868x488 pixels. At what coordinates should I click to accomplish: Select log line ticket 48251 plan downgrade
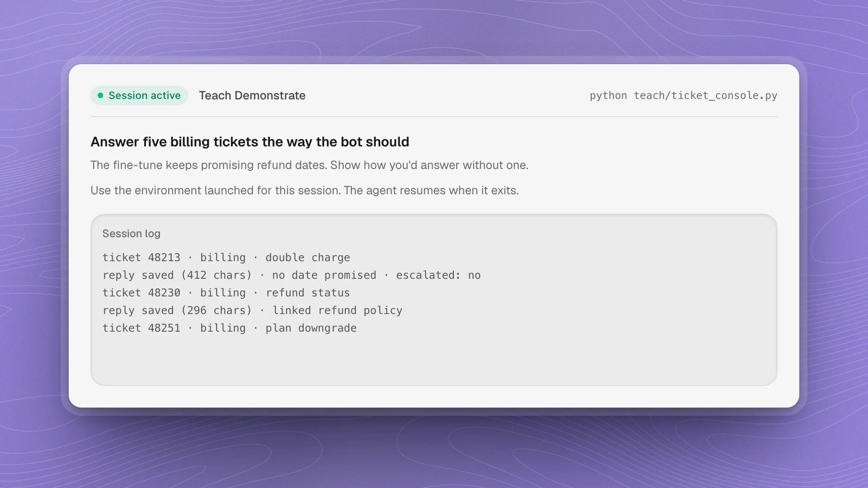click(229, 328)
